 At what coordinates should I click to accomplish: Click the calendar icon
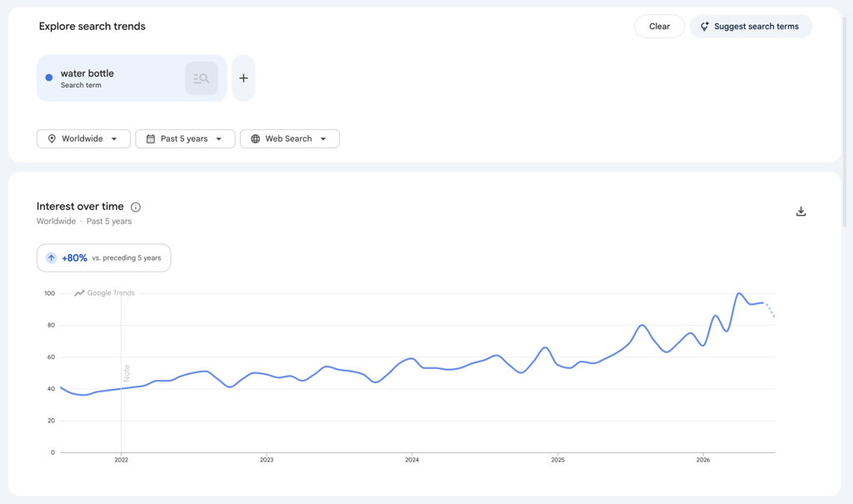151,139
